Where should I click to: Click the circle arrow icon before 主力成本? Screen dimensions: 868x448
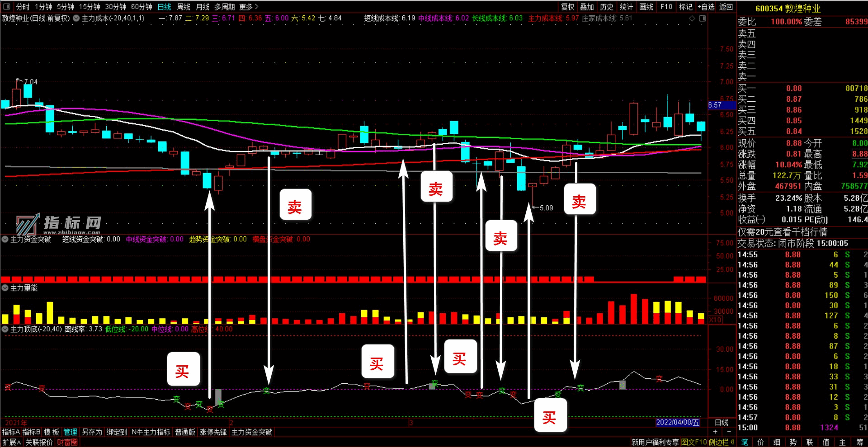tap(76, 19)
